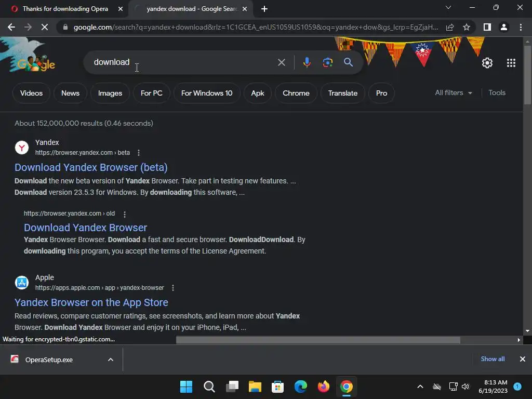Search by image with Google Lens
Screen dimensions: 532x399
327,62
